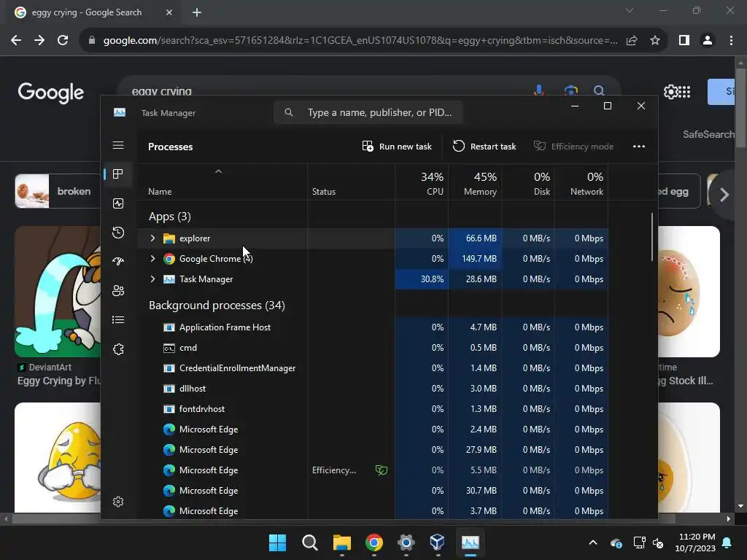Click Efficiency mode button
Screen dimensions: 747x560
click(573, 146)
